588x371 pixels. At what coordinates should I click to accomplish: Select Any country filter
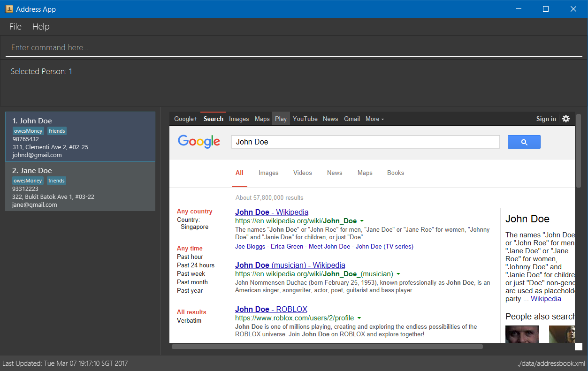click(195, 212)
